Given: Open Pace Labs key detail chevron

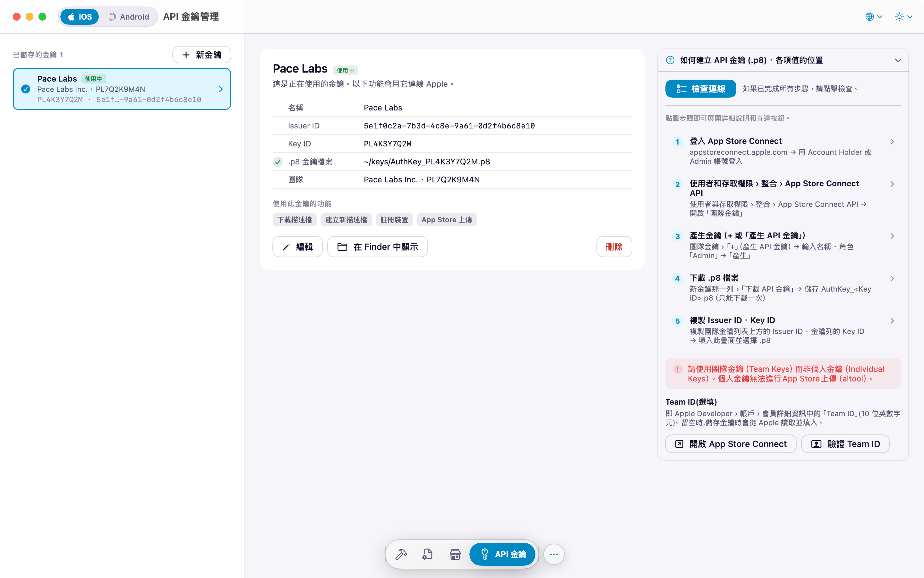Looking at the screenshot, I should [x=221, y=89].
